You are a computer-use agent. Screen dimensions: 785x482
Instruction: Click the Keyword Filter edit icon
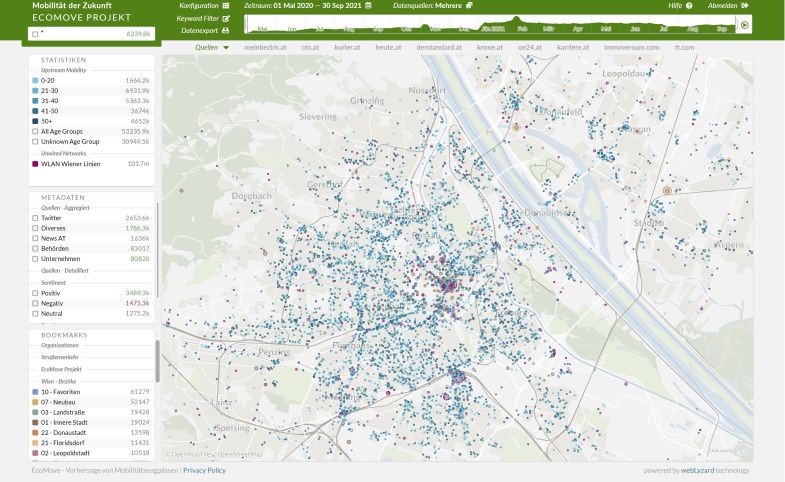tap(226, 18)
